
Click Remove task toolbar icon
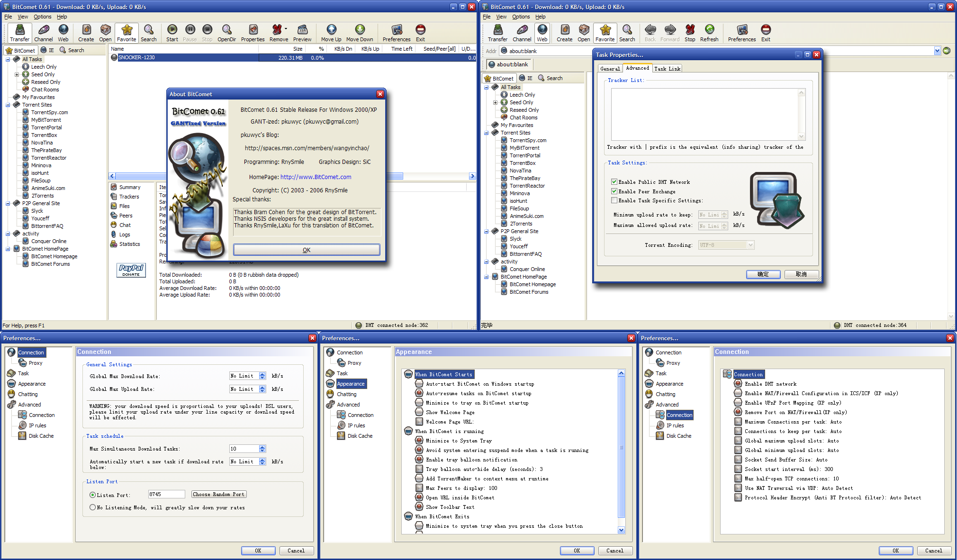279,33
